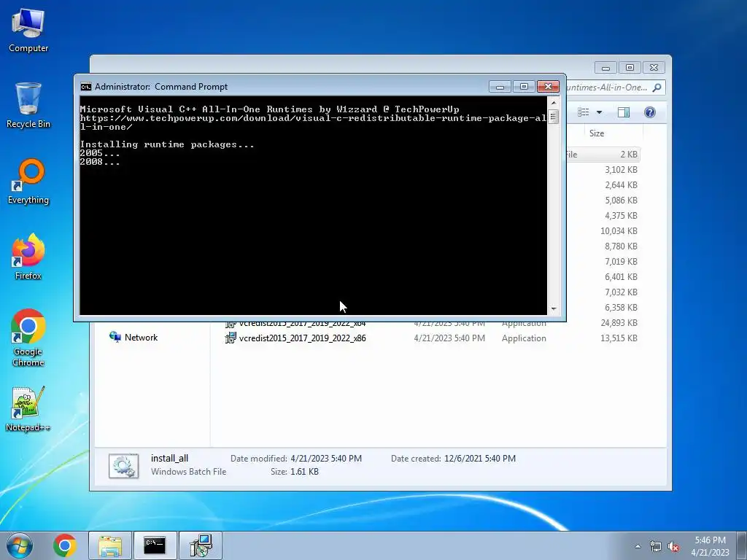Click the vcredist x86 file icon
The image size is (747, 560).
(231, 338)
